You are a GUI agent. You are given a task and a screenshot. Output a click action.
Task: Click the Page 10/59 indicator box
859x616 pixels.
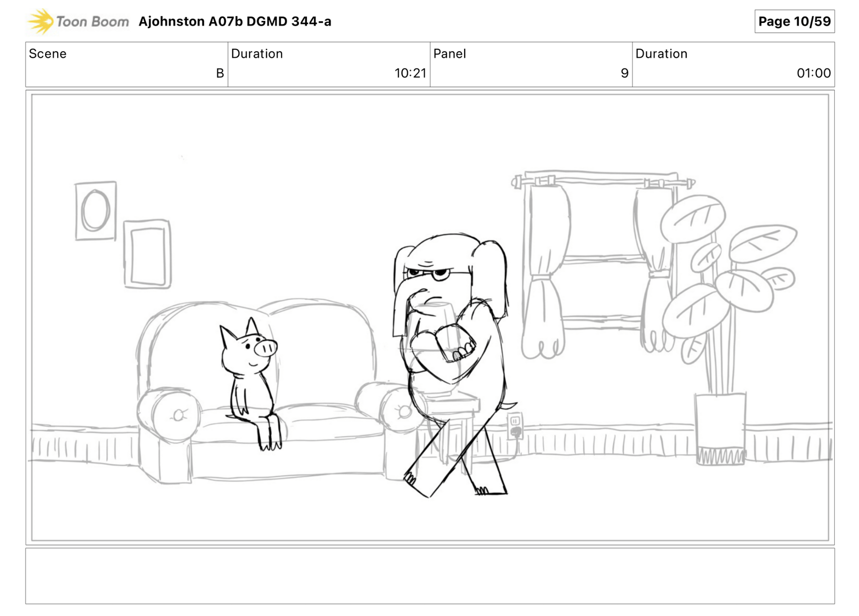point(794,21)
